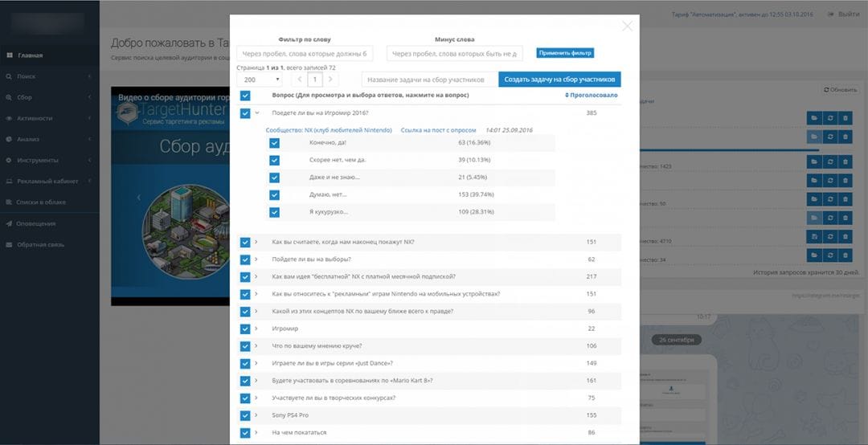
Task: Click refresh icon in the count 34 row
Action: (829, 255)
